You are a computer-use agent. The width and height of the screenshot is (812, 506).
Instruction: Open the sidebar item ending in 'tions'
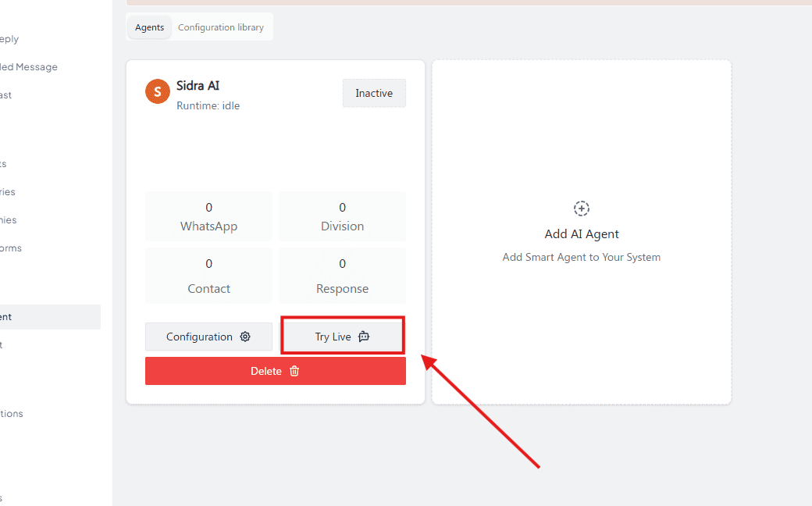pos(12,414)
